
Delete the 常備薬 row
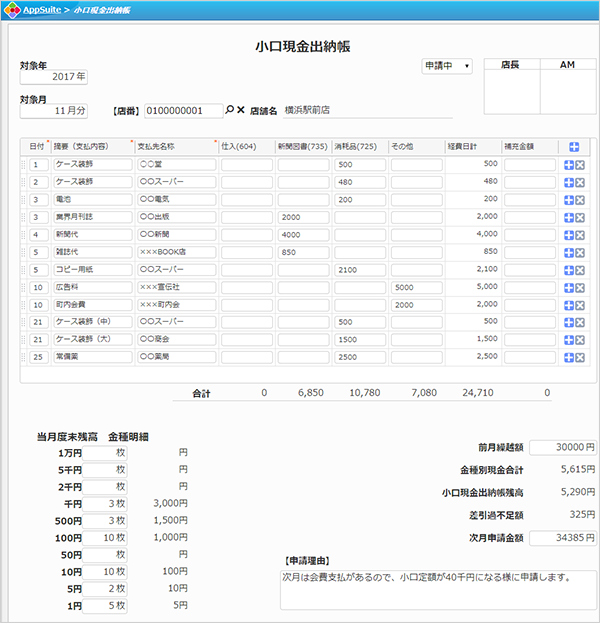[x=580, y=357]
